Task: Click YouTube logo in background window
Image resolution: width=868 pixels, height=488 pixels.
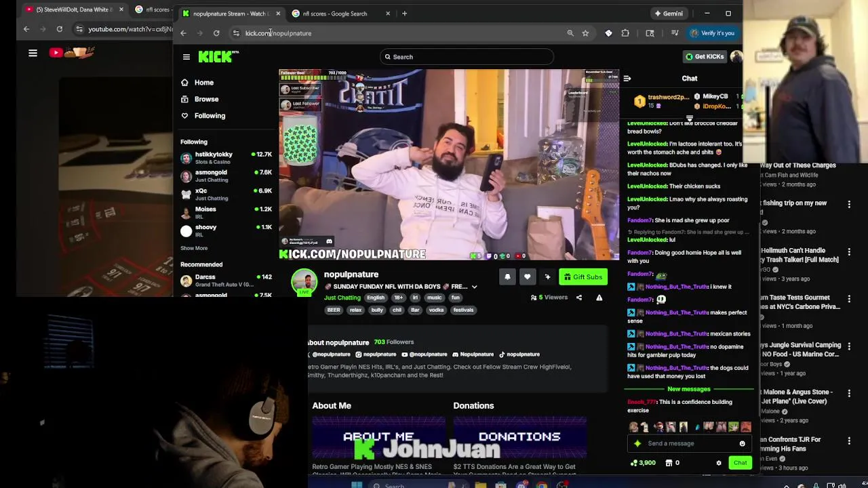Action: (71, 52)
